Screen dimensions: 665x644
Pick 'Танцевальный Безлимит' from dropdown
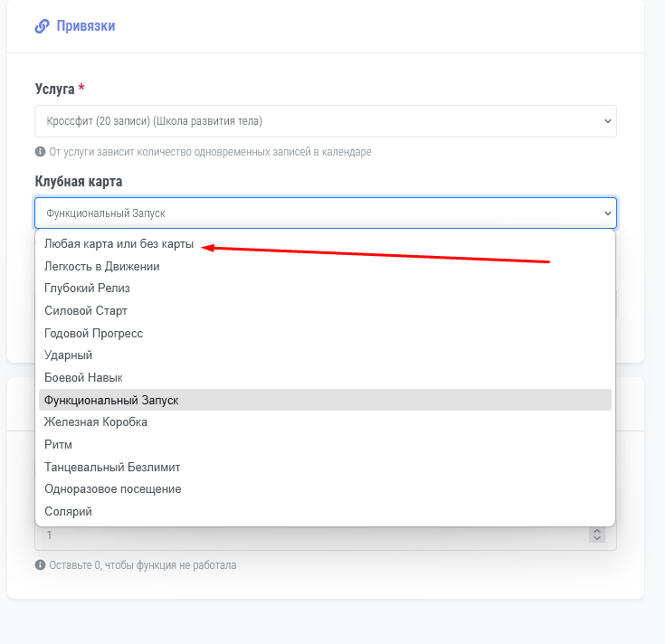pos(112,467)
